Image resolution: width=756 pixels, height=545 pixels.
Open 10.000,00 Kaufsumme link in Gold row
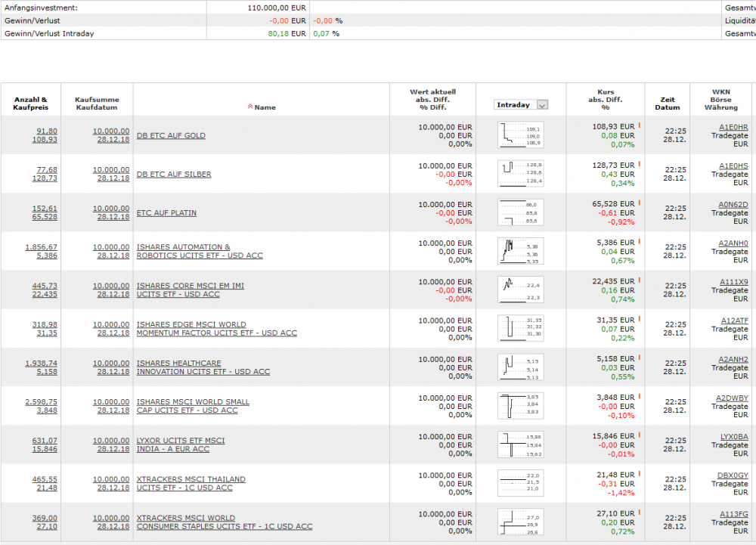click(x=111, y=131)
